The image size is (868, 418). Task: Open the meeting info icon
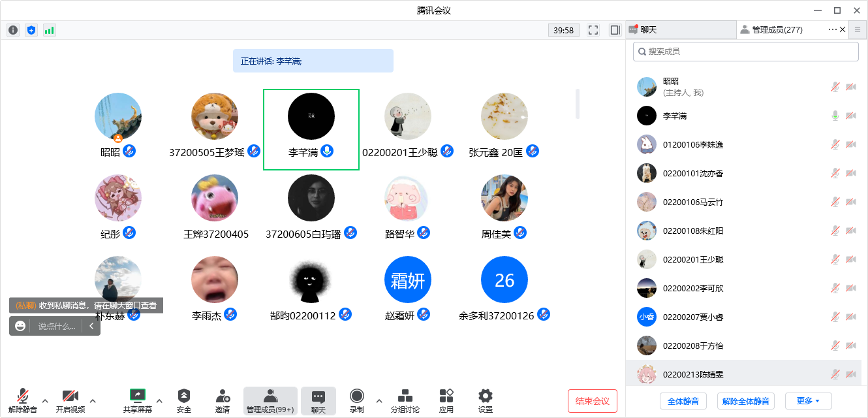(x=13, y=30)
